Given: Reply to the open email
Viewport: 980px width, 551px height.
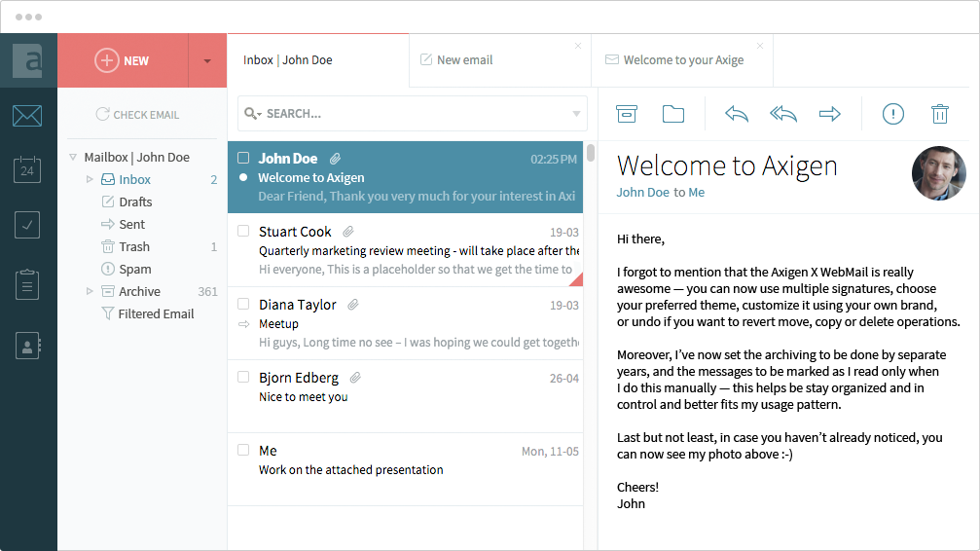Looking at the screenshot, I should point(737,114).
